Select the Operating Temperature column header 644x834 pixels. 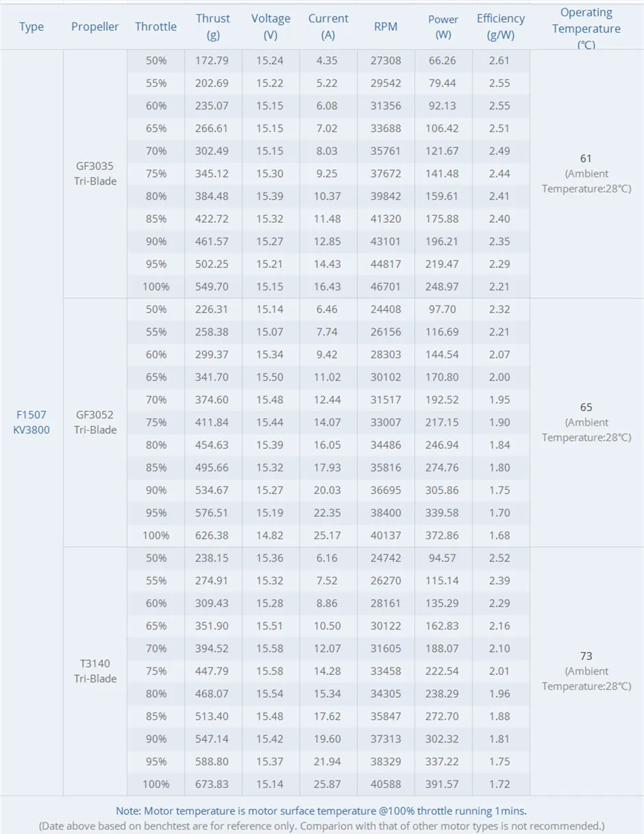pos(586,27)
